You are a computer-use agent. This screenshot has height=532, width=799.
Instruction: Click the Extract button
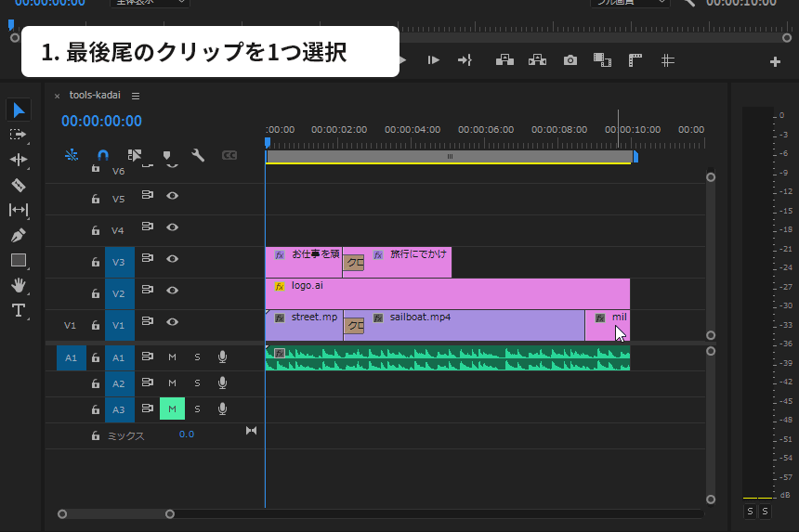click(x=537, y=60)
